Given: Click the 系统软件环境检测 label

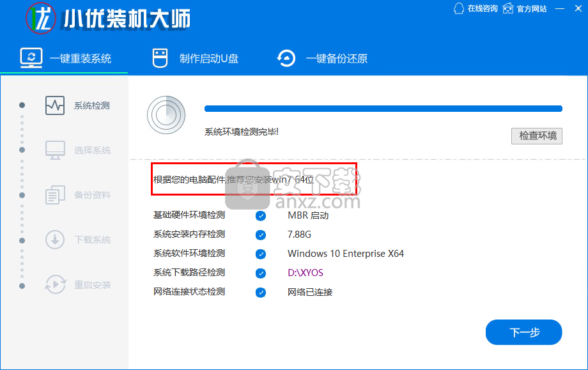Looking at the screenshot, I should [x=189, y=254].
